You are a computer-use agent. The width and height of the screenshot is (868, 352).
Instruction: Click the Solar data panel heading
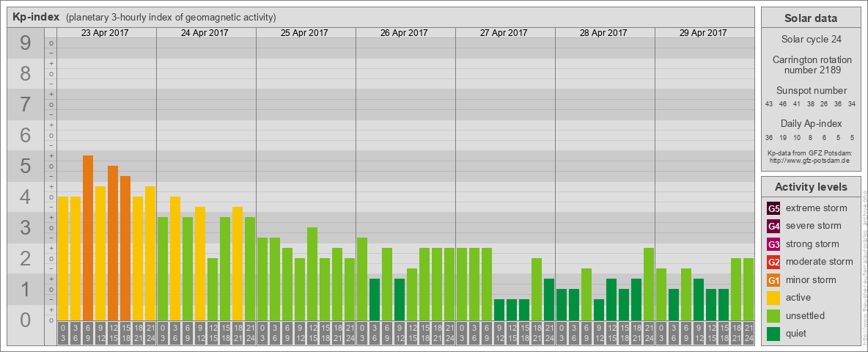810,18
